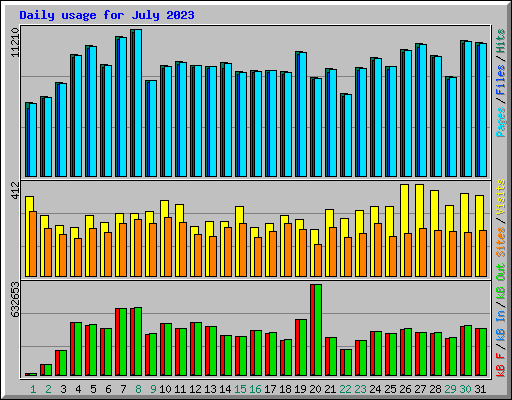Select day label 1 on the axis

(33, 389)
